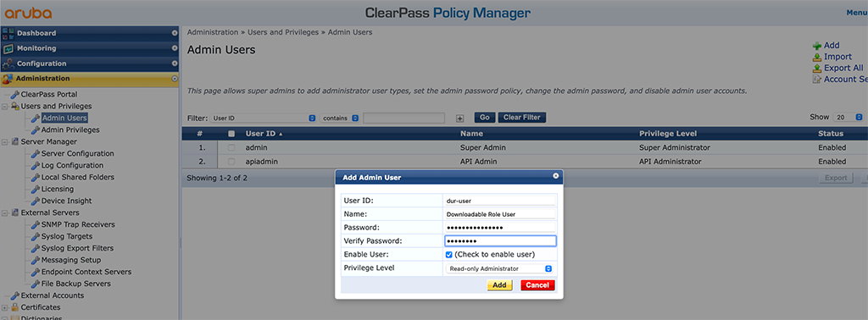Click the User ID field in dialog
868x320 pixels.
click(500, 201)
